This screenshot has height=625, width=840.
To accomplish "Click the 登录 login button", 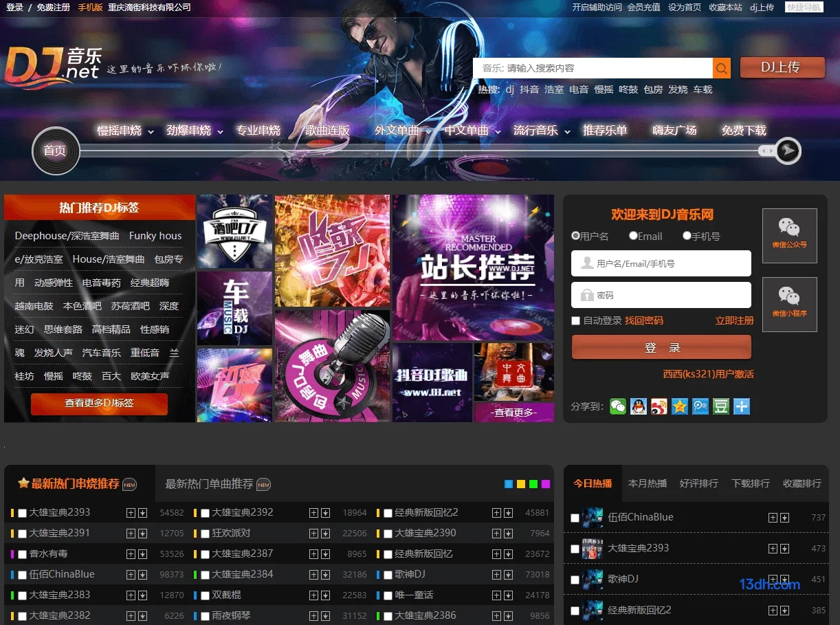I will click(661, 347).
